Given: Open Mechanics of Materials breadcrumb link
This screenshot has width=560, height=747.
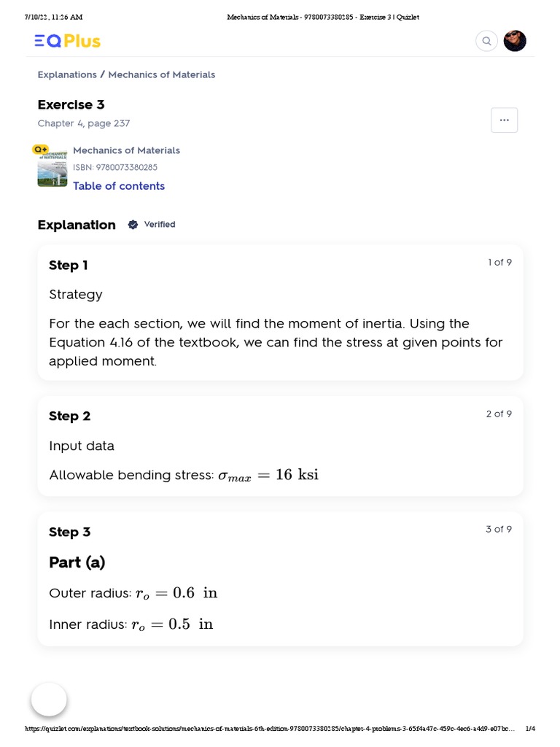Looking at the screenshot, I should click(x=161, y=74).
